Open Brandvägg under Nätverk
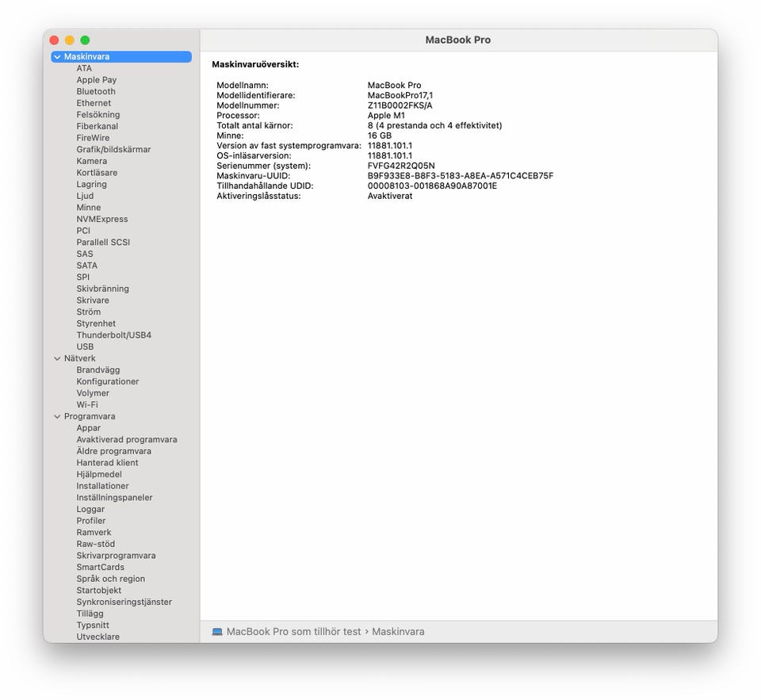 pyautogui.click(x=98, y=370)
